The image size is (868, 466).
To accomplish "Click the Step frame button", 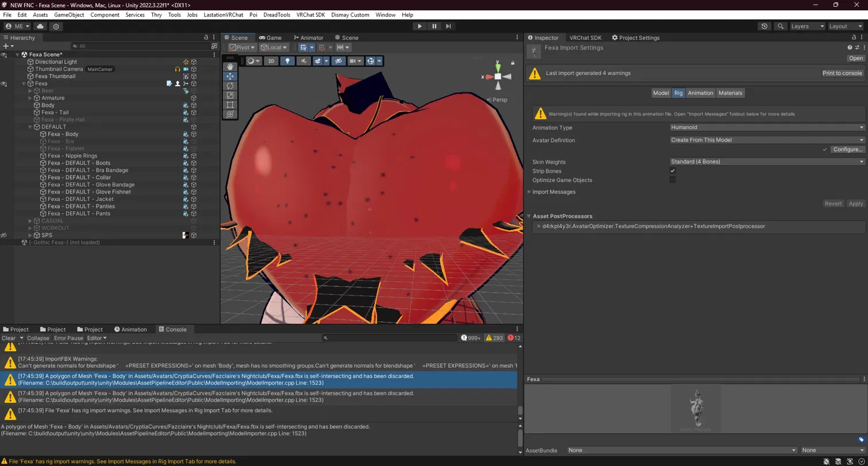I will point(449,26).
